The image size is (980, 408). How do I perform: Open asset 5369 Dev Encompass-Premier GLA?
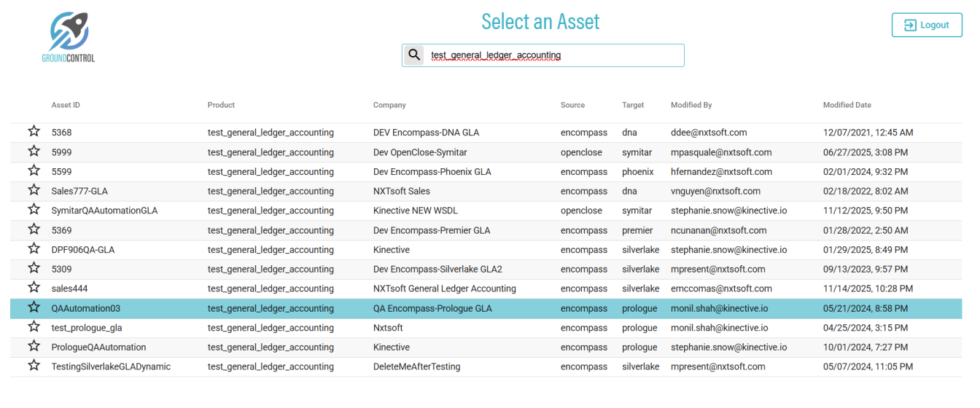pyautogui.click(x=432, y=230)
